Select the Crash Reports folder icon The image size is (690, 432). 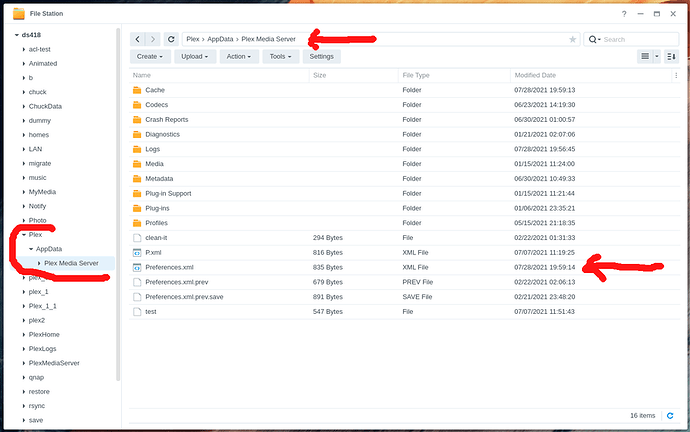pyautogui.click(x=137, y=120)
